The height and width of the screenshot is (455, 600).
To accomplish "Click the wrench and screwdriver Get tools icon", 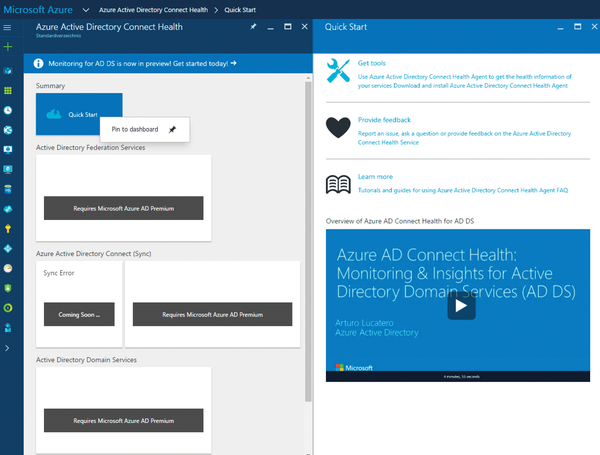I will coord(338,70).
